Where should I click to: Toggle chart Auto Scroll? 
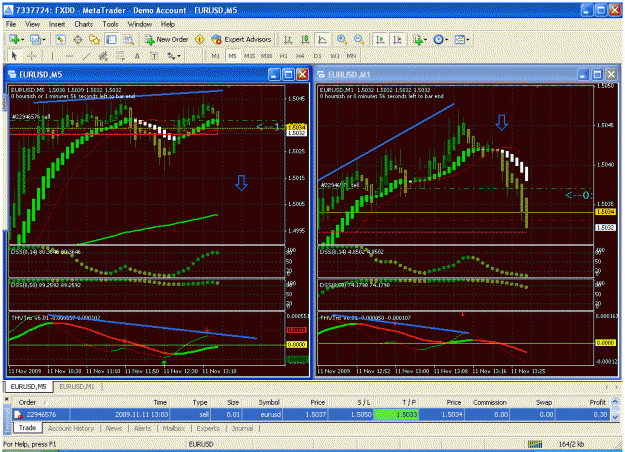[380, 39]
